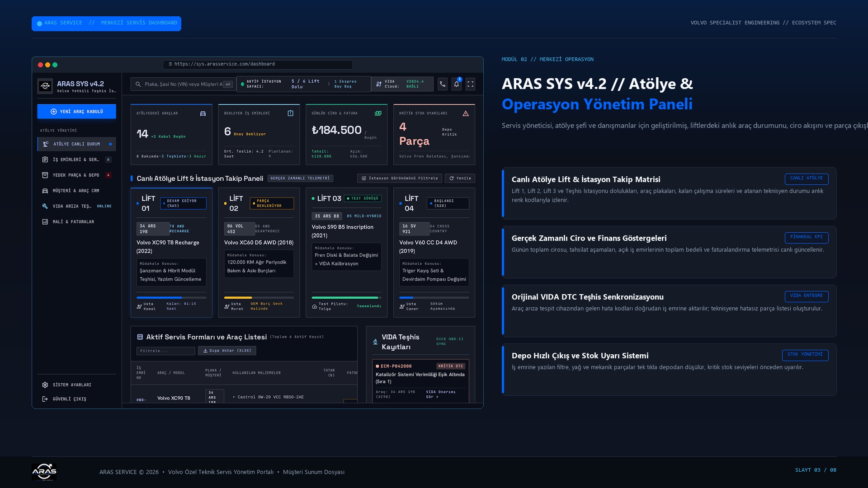
Task: Click Dışa Aktar (XLSX) export button
Action: pos(227,351)
